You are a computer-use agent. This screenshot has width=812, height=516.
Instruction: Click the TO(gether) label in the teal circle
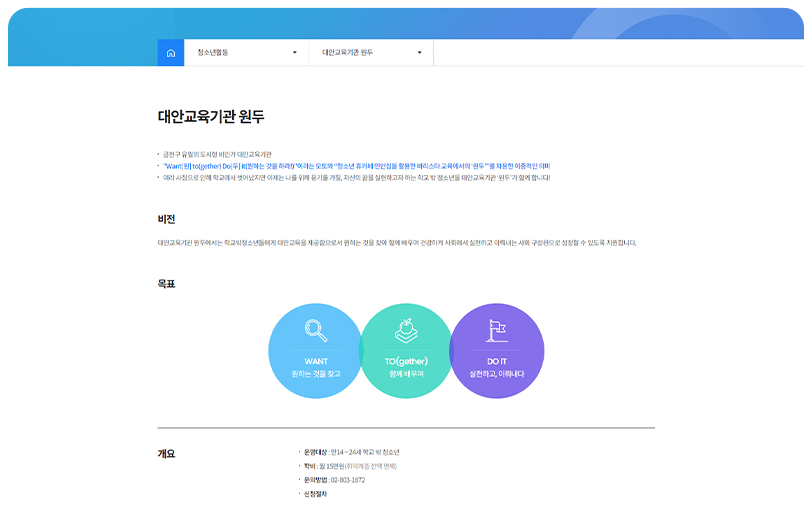pyautogui.click(x=406, y=360)
